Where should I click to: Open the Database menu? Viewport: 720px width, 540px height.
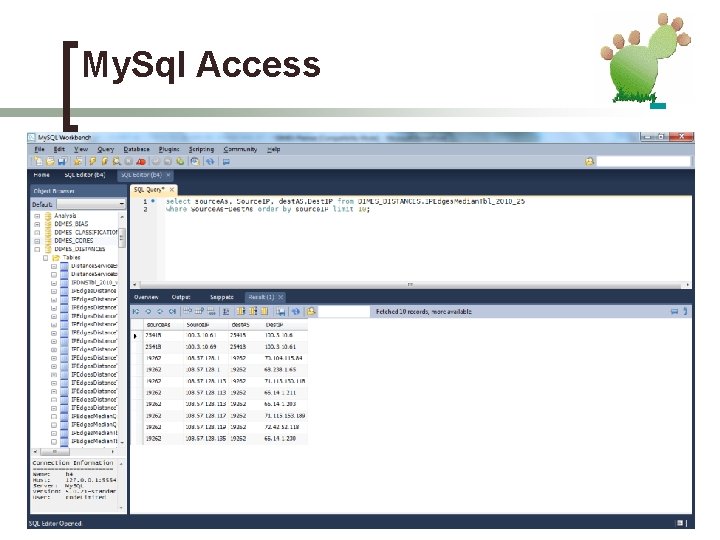(136, 149)
